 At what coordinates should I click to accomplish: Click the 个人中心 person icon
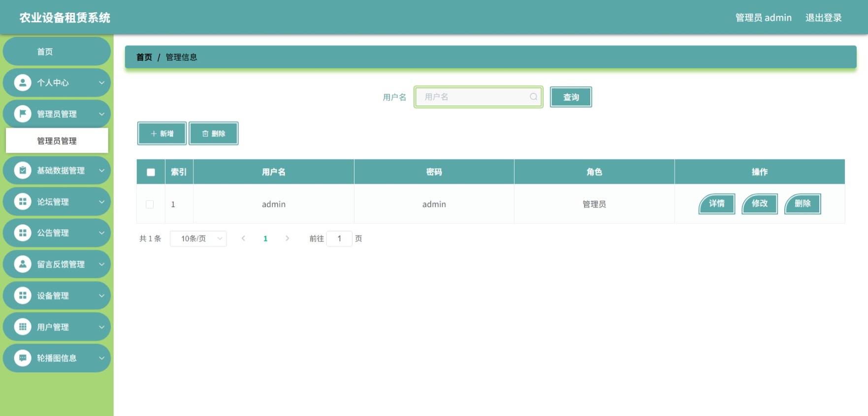(x=22, y=83)
